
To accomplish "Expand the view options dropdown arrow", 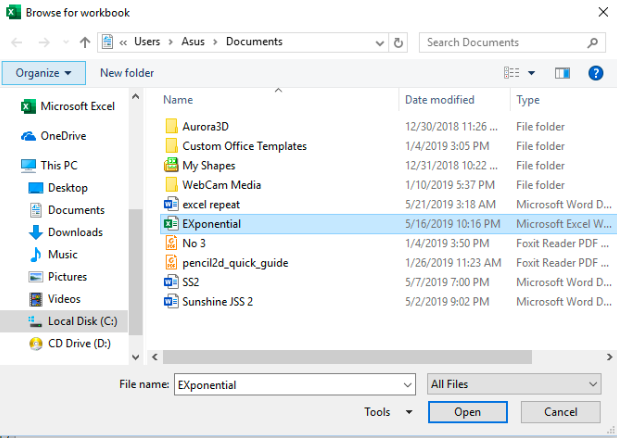I will tap(531, 73).
